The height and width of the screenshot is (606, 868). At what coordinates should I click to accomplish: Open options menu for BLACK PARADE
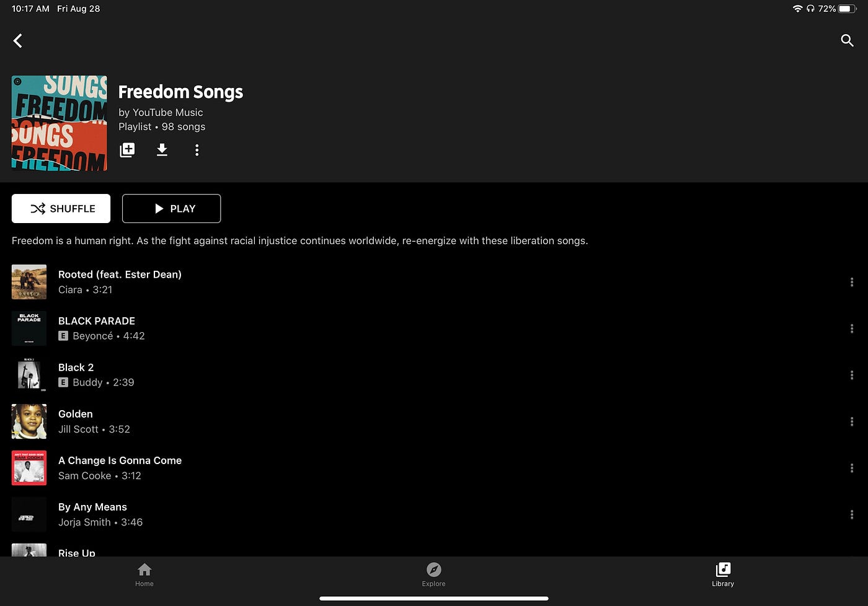[851, 328]
